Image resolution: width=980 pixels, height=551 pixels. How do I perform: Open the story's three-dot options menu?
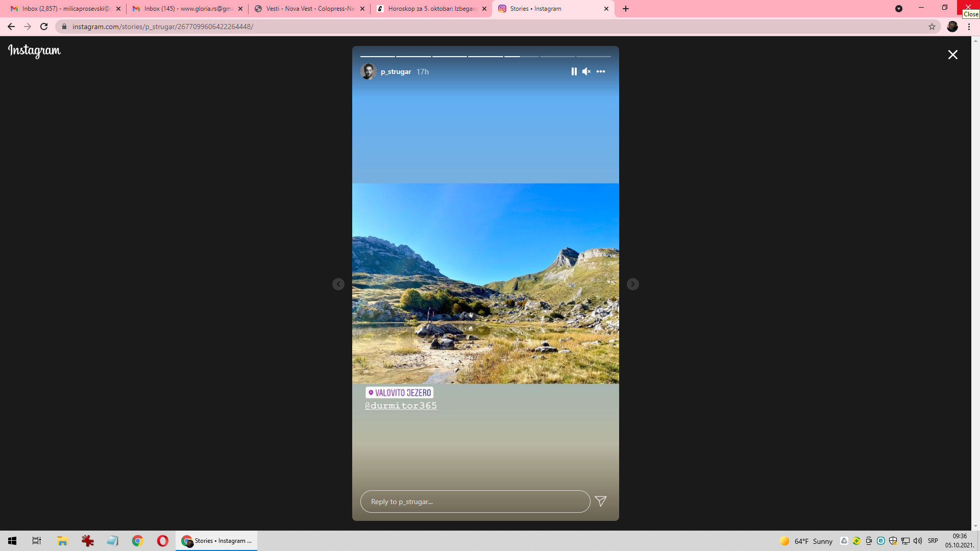pos(601,71)
